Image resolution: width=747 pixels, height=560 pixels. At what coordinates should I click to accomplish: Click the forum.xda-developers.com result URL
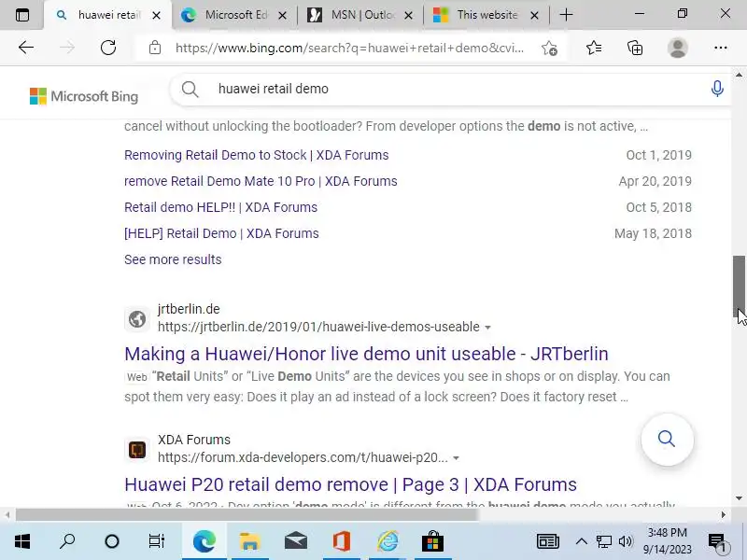[303, 457]
